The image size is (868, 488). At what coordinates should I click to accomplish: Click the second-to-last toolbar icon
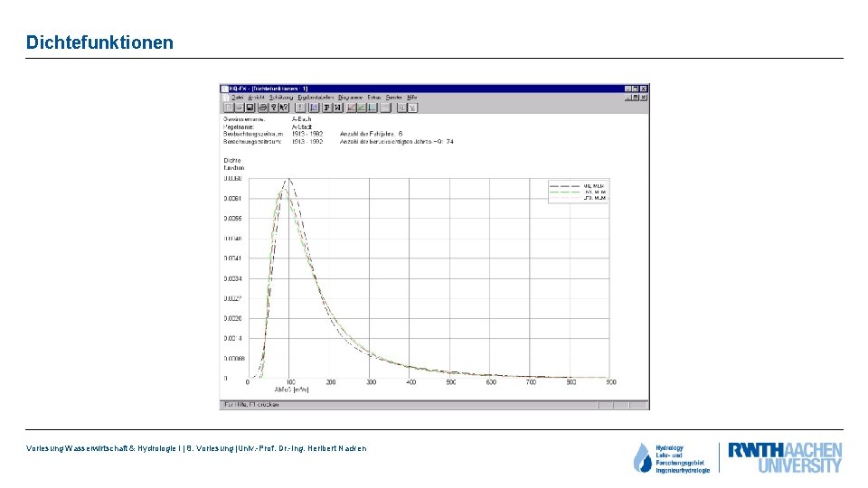click(x=401, y=108)
